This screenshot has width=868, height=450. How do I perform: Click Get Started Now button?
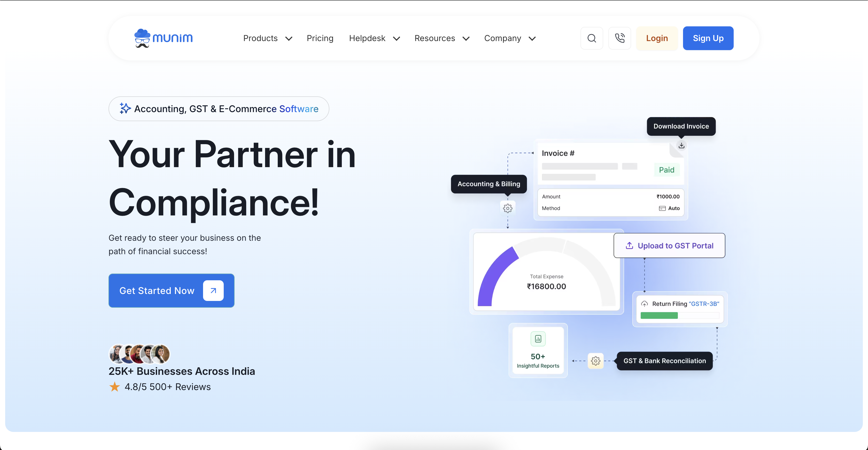tap(171, 290)
